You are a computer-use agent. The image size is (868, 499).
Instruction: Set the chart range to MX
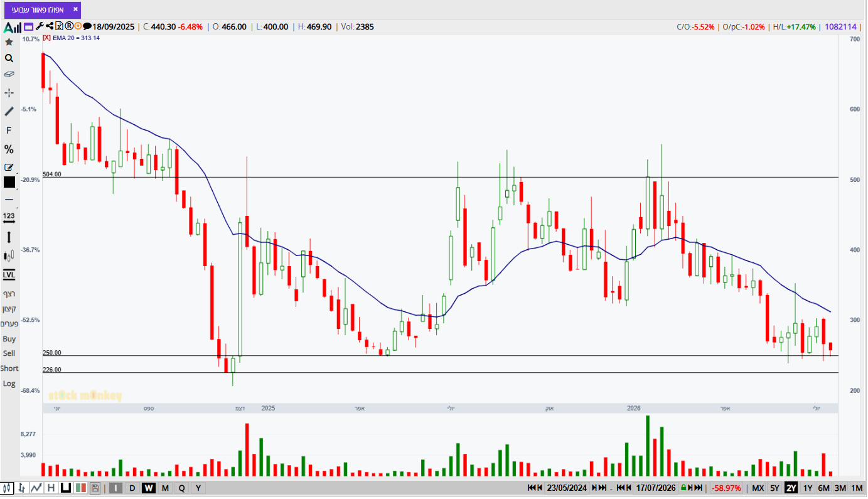[x=758, y=488]
